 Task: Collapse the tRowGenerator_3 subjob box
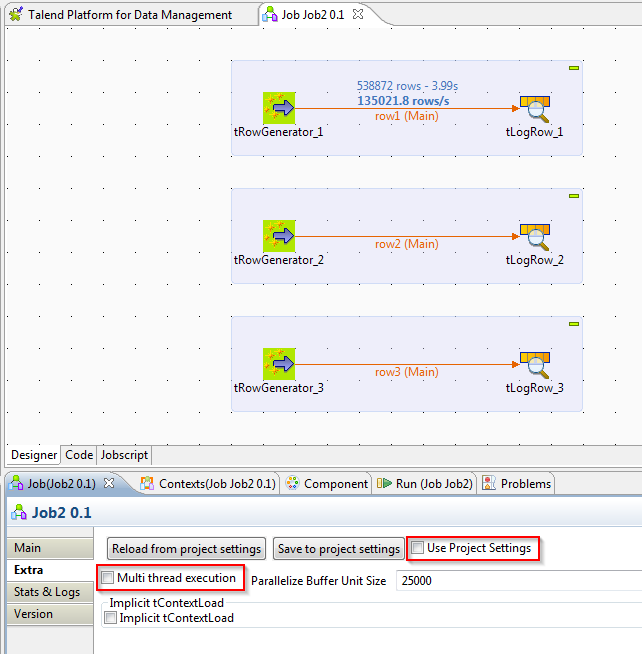pos(574,324)
